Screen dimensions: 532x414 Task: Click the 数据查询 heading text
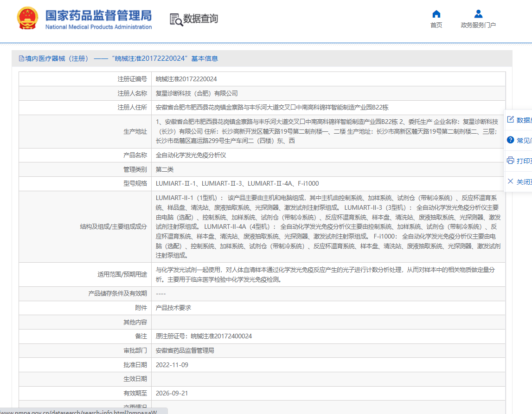200,19
